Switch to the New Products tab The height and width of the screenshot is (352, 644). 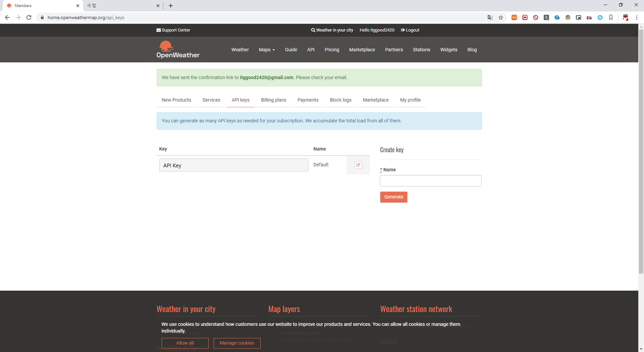tap(176, 100)
